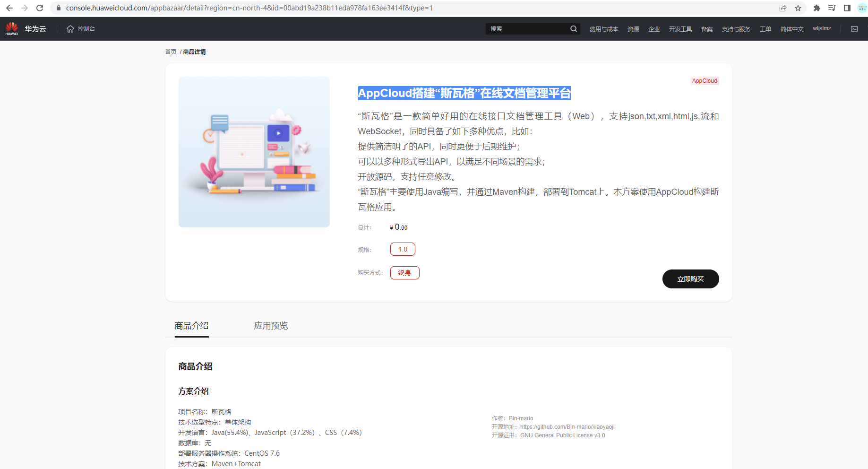Click the Huawei logo

(12, 28)
